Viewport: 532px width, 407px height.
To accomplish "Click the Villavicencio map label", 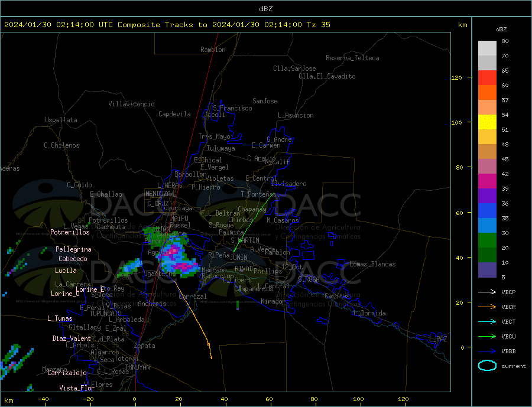I will 131,104.
